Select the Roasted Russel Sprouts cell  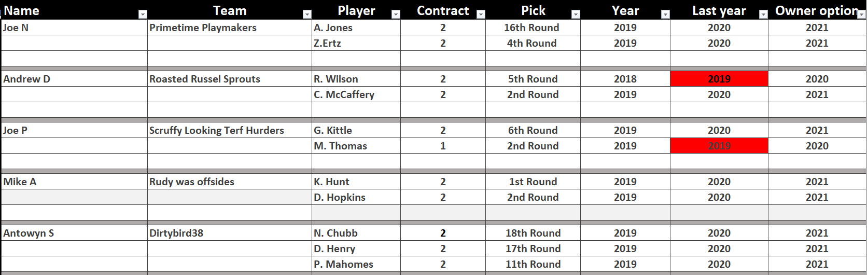pos(230,79)
